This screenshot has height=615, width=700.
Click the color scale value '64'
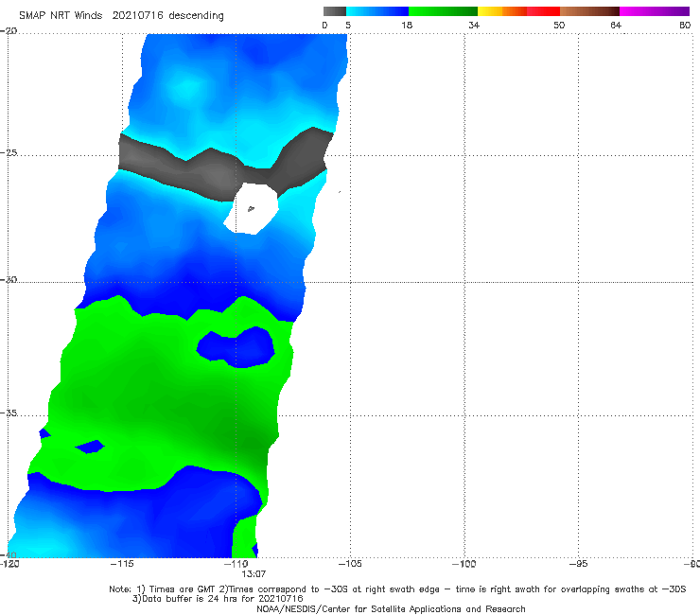pos(616,25)
